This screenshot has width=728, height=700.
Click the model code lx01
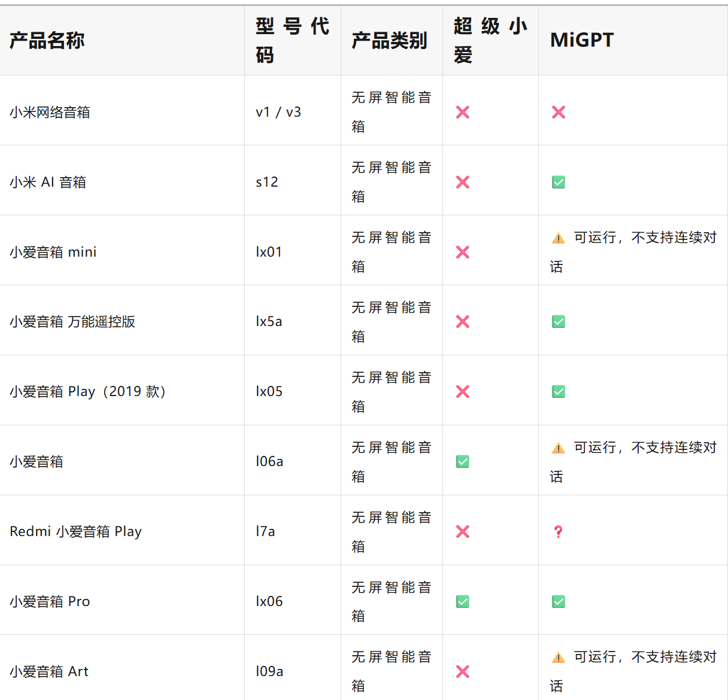click(x=269, y=252)
